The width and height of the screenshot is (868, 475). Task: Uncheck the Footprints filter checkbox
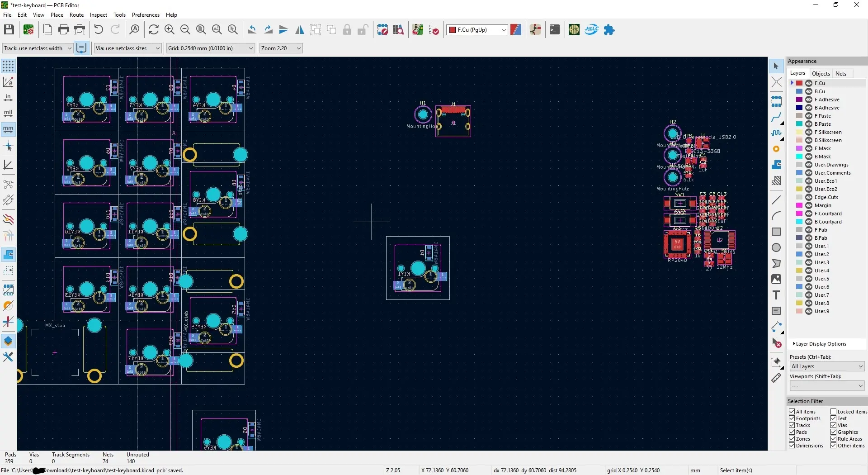792,418
